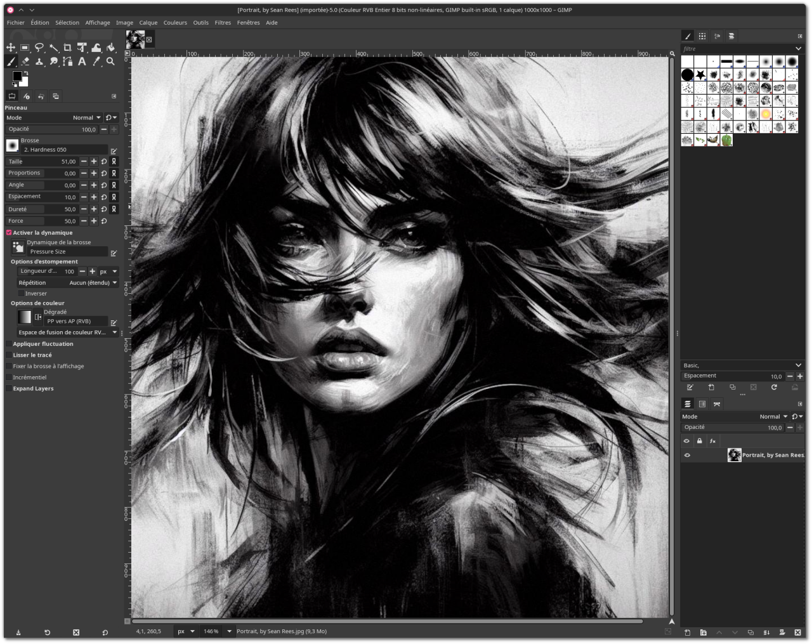Switch to the Patterns tab in brushes dock
This screenshot has height=644, width=812.
point(702,36)
